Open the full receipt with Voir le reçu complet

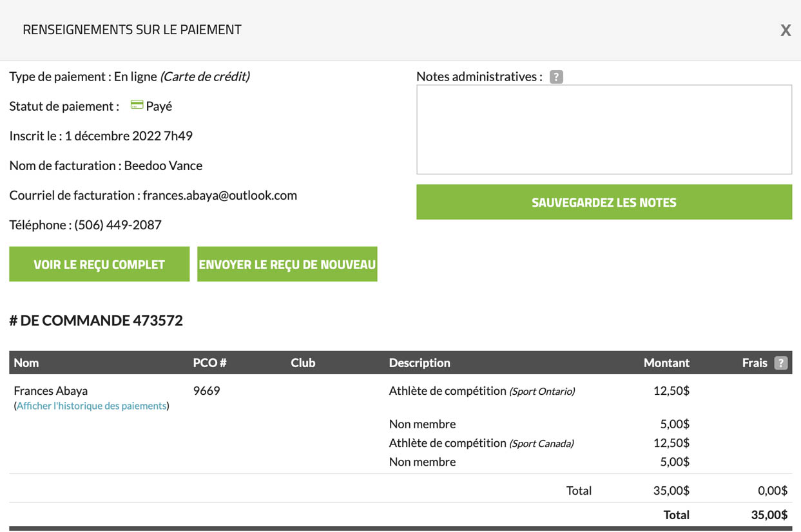[x=99, y=264]
